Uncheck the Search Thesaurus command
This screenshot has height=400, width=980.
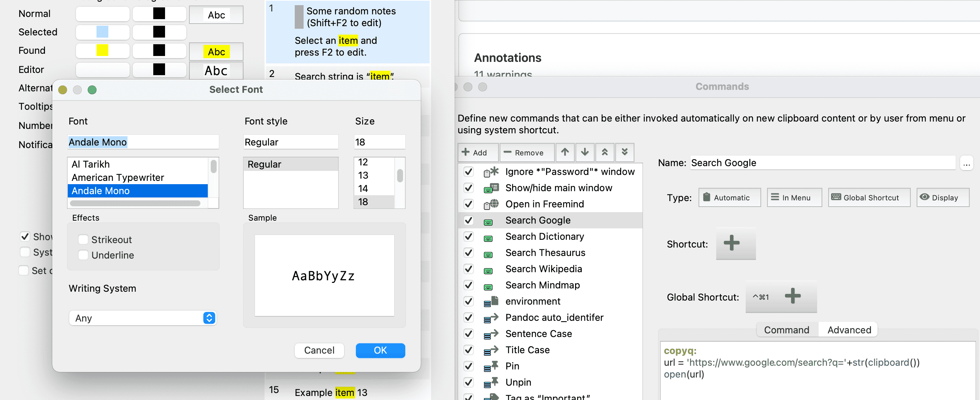[x=468, y=252]
